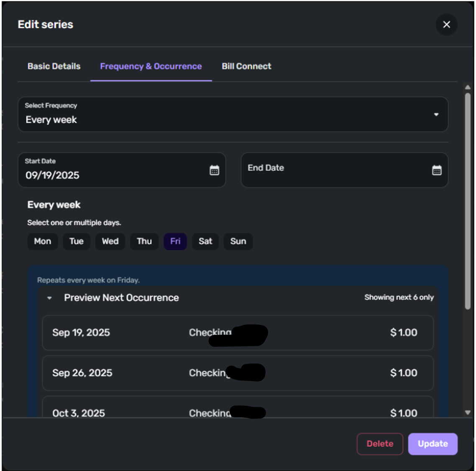The width and height of the screenshot is (476, 471).
Task: Switch to the Basic Details tab
Action: [54, 66]
